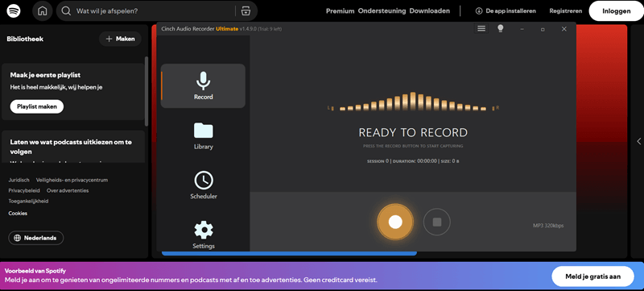
Task: Start recording with the orange Record button
Action: 395,222
